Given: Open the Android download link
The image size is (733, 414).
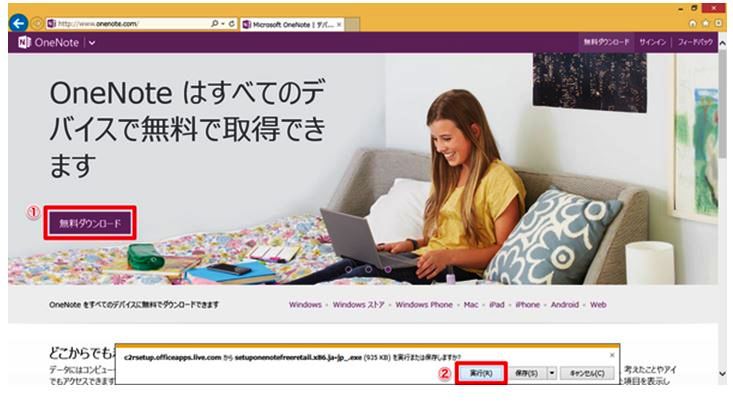Looking at the screenshot, I should (565, 305).
